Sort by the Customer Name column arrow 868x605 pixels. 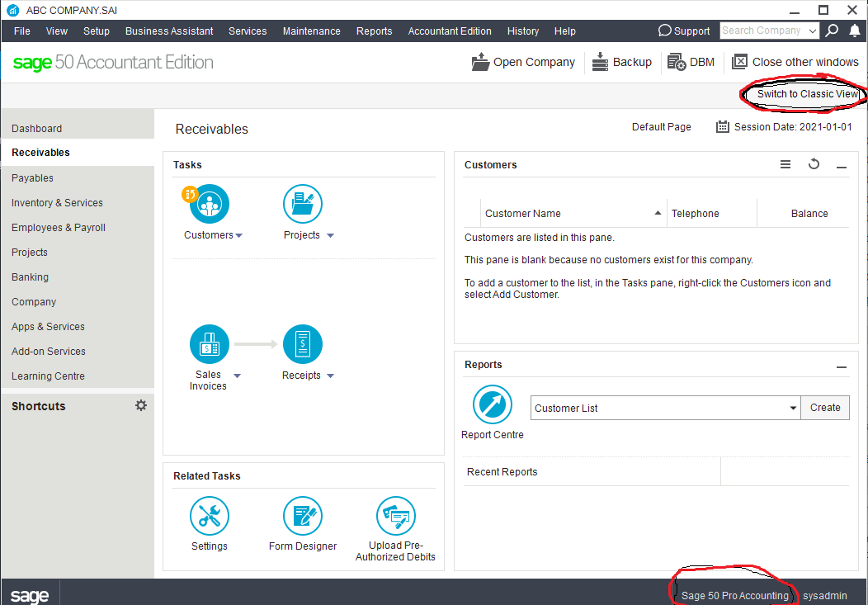click(658, 213)
